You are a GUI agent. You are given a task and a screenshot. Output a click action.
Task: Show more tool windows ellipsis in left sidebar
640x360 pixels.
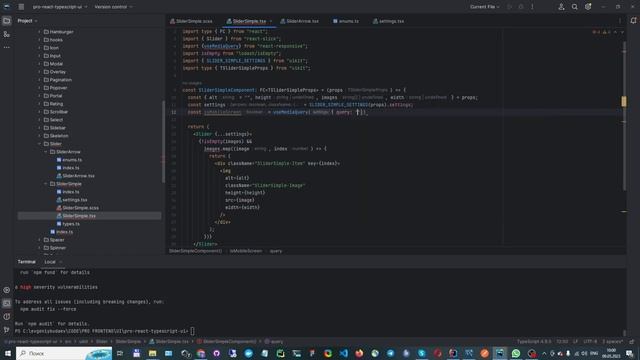pos(7,47)
